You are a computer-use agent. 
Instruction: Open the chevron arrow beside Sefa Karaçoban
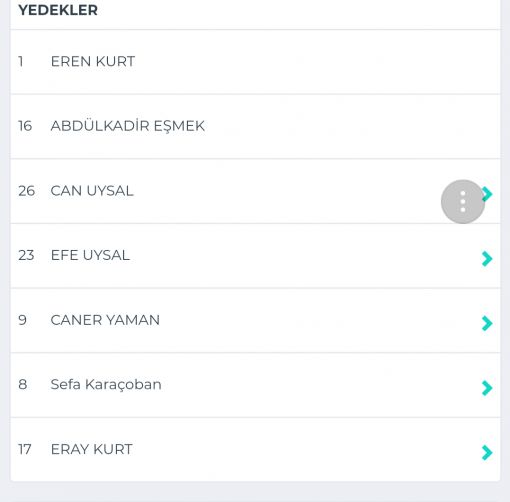click(x=487, y=388)
